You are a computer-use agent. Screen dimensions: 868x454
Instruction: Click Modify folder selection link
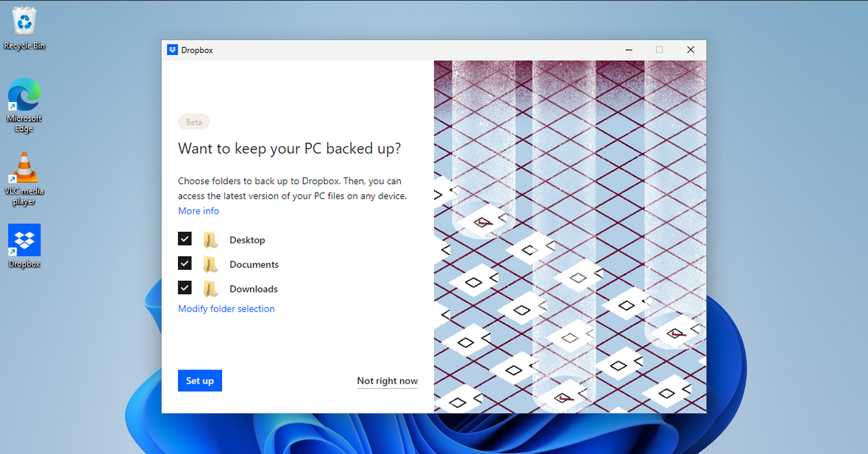pyautogui.click(x=226, y=308)
